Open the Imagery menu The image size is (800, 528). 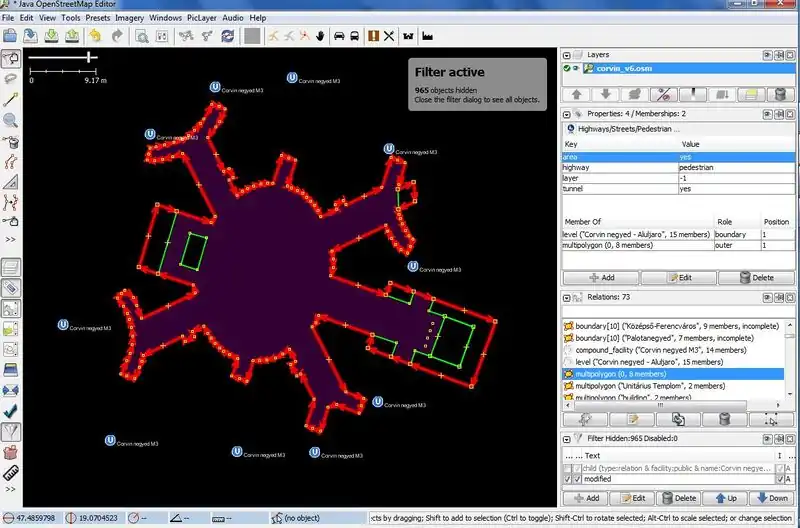pyautogui.click(x=128, y=18)
